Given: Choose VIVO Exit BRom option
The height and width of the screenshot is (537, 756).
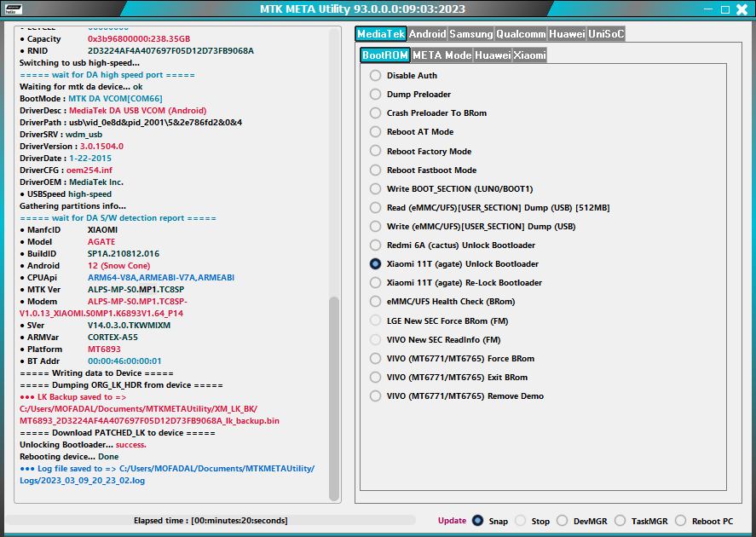Looking at the screenshot, I should (x=375, y=378).
